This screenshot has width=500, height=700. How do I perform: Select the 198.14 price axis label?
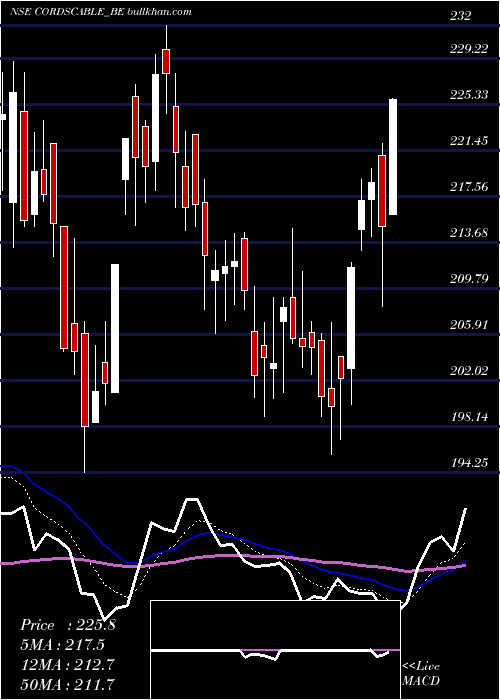click(x=469, y=417)
